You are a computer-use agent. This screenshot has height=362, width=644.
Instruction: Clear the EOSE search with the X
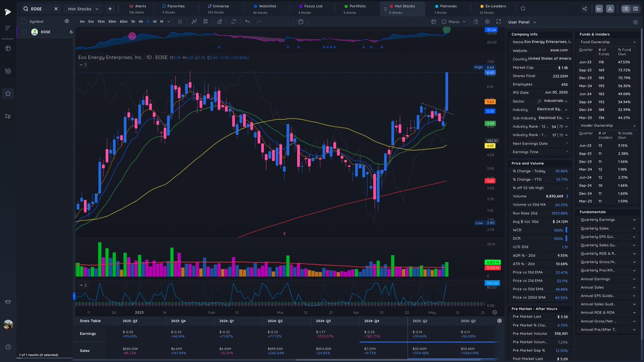coord(57,9)
